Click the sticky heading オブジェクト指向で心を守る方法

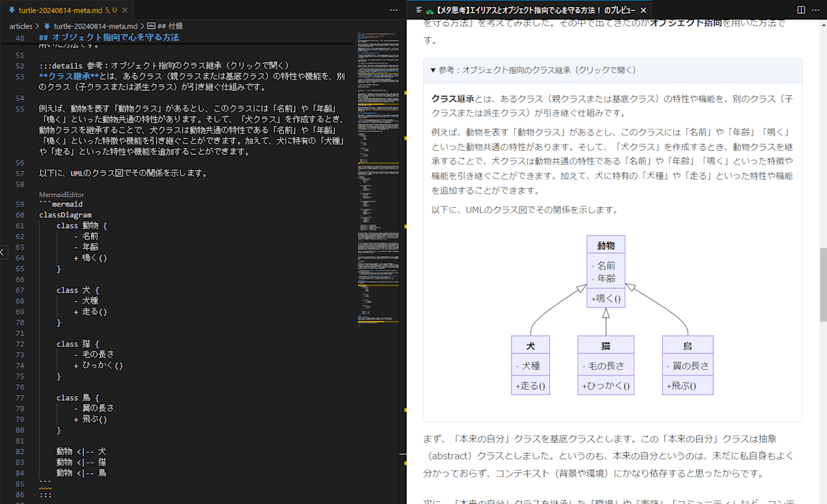pos(110,37)
